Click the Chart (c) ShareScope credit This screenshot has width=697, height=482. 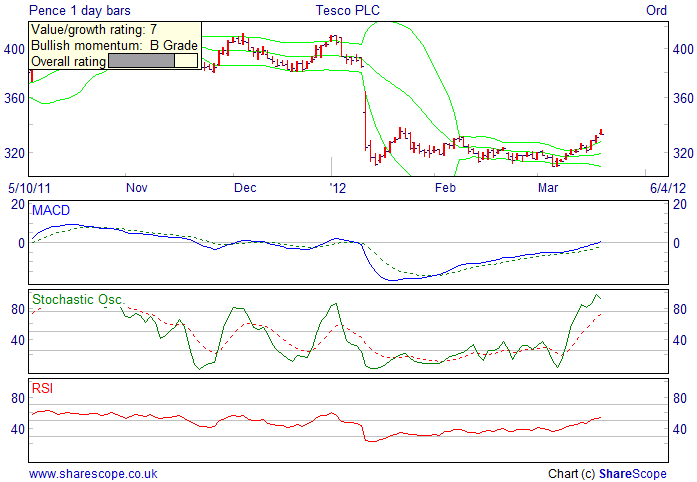click(607, 474)
